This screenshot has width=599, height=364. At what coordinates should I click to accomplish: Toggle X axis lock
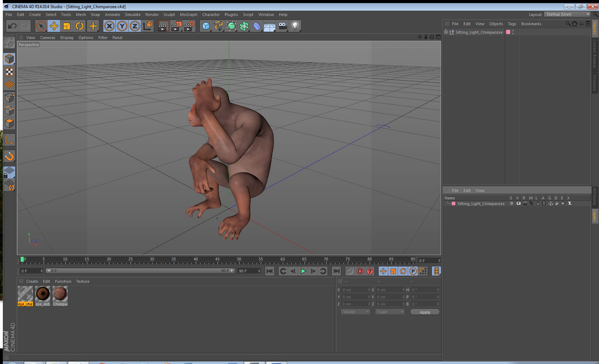click(x=109, y=26)
